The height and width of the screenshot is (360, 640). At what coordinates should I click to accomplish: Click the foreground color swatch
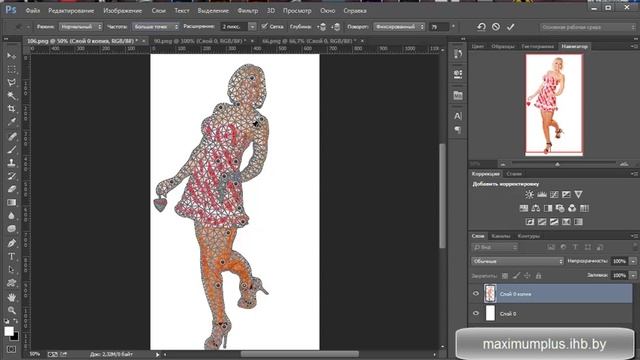tap(9, 331)
